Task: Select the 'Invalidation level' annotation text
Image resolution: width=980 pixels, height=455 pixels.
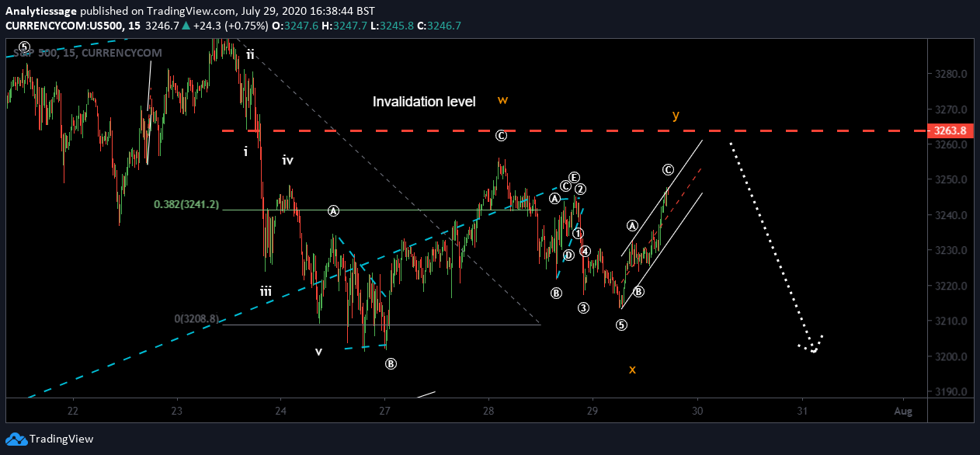Action: pyautogui.click(x=424, y=102)
